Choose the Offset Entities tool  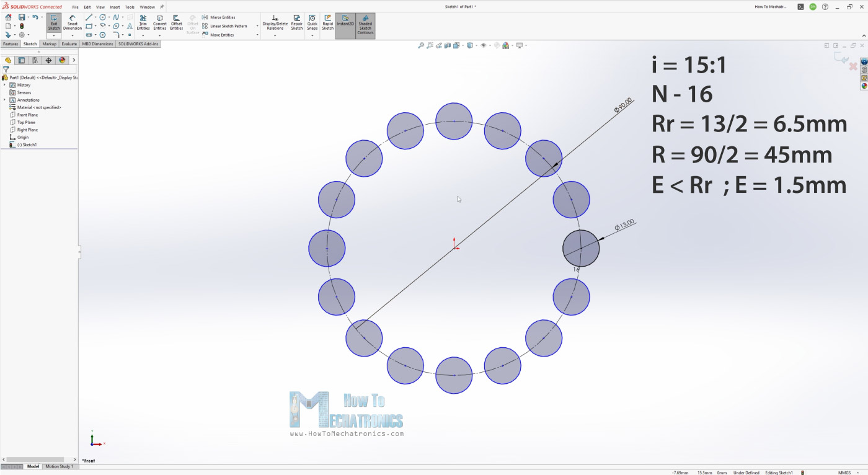click(177, 22)
